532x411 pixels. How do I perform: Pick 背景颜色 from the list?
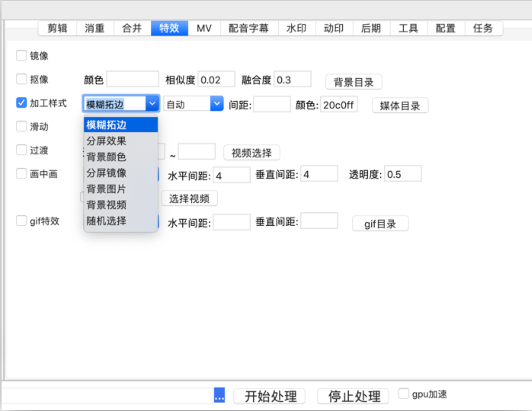pyautogui.click(x=121, y=157)
